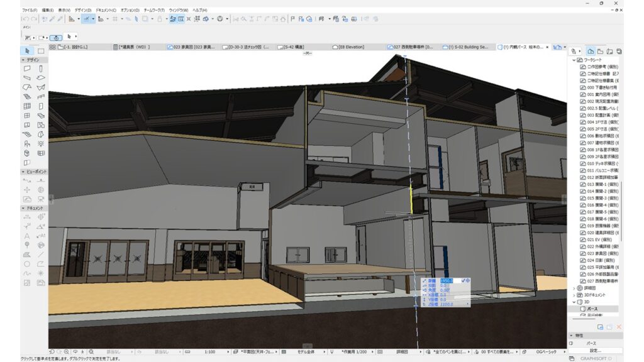
Task: Collapse the ワークシート folder in Navigator
Action: tap(574, 60)
